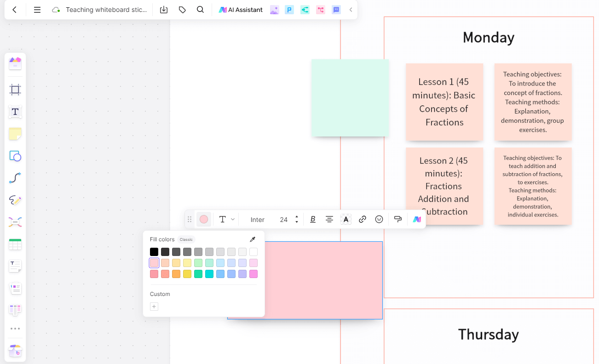This screenshot has width=599, height=364.
Task: Click the Thursday heading
Action: click(489, 334)
